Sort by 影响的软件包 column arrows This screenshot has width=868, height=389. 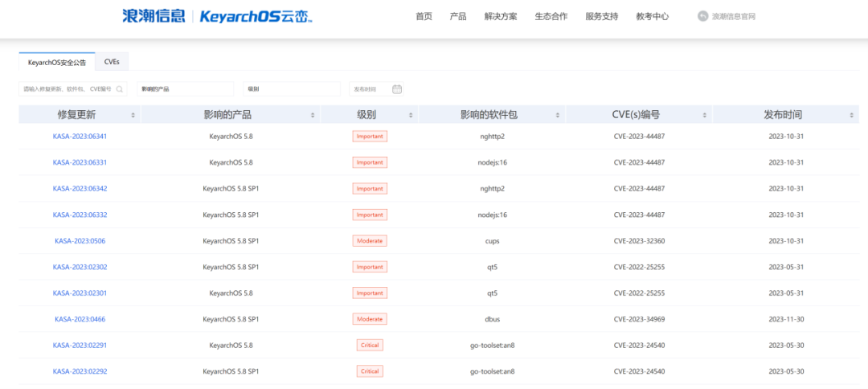coord(558,115)
